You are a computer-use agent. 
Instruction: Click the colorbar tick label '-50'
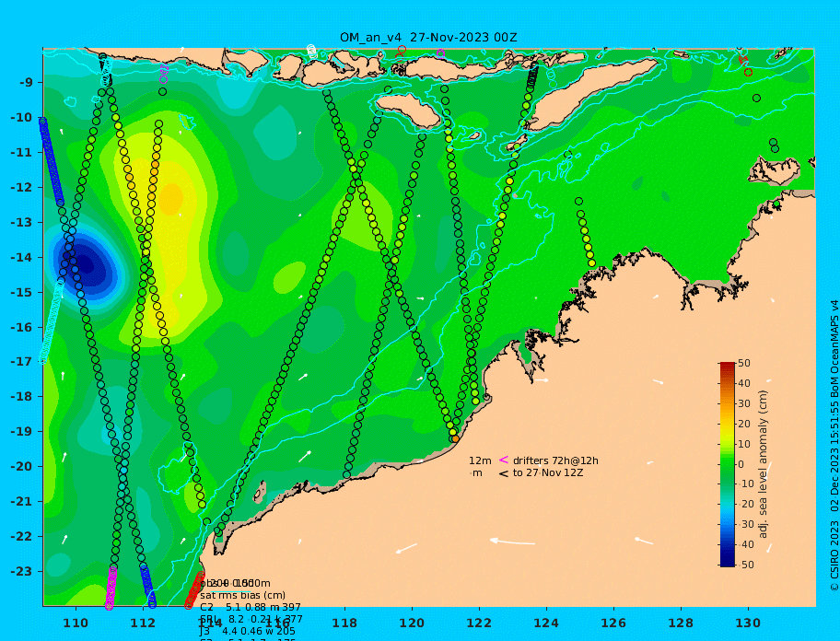pos(746,565)
